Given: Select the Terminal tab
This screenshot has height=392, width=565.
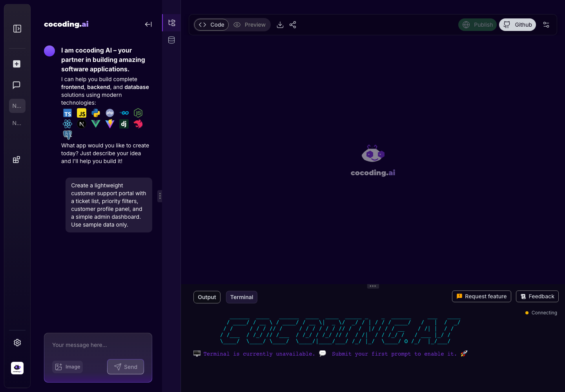Looking at the screenshot, I should (x=242, y=297).
